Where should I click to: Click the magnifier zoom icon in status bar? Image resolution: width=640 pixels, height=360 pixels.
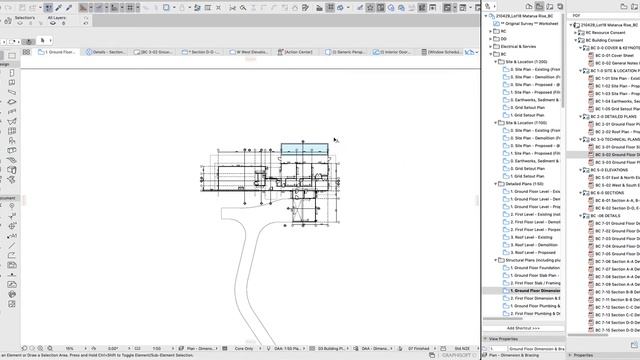pyautogui.click(x=50, y=349)
